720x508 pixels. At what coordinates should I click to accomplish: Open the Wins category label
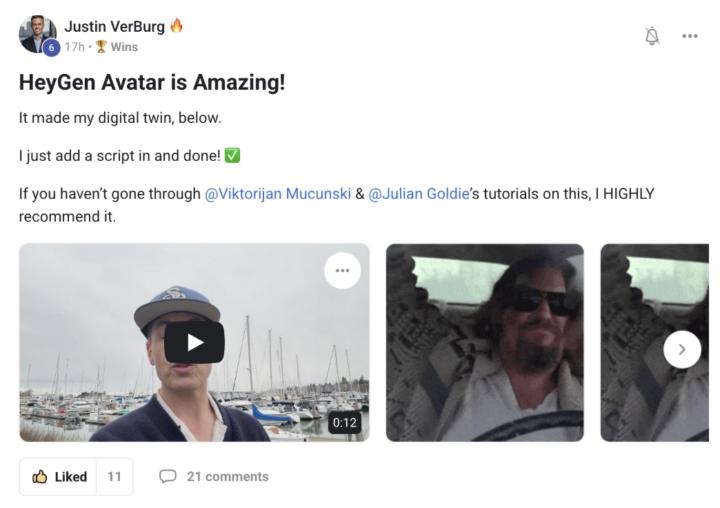(124, 47)
